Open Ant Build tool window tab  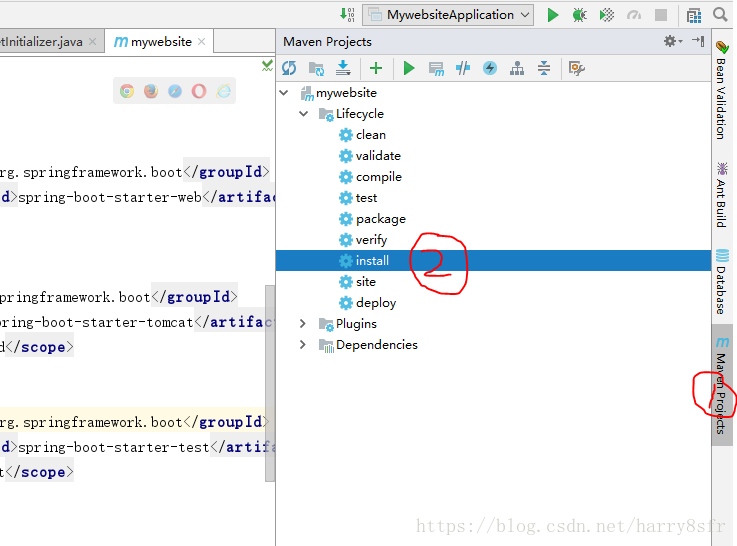pyautogui.click(x=721, y=195)
